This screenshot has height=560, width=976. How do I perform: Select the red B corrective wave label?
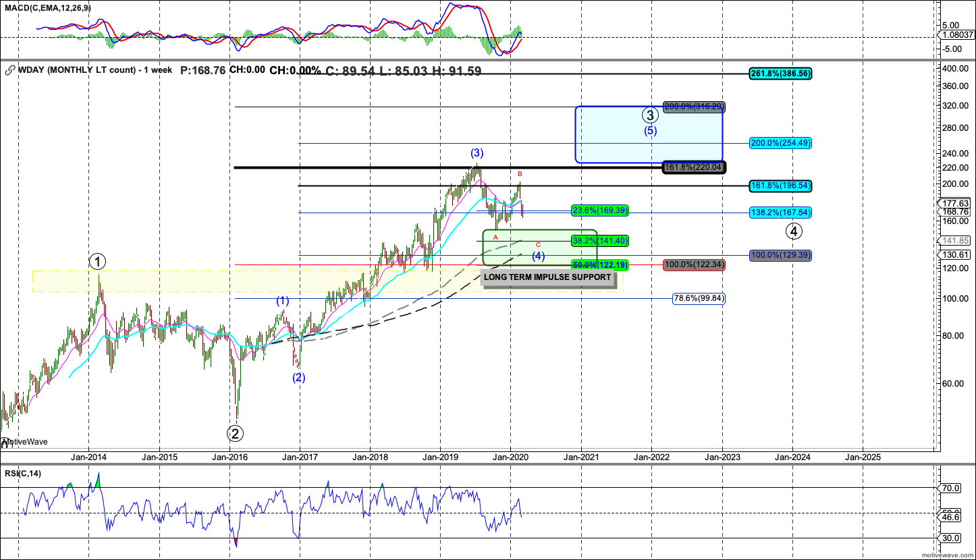(520, 174)
